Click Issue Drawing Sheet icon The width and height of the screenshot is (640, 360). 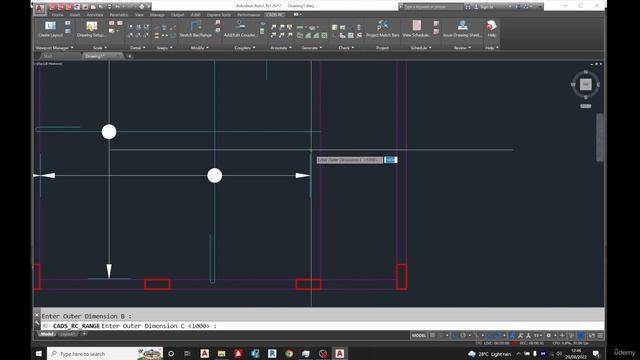pyautogui.click(x=462, y=27)
